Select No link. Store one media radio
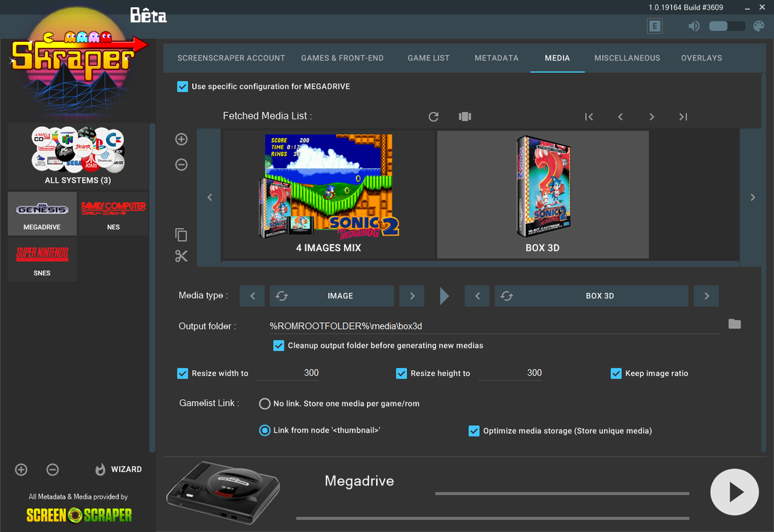The image size is (774, 532). click(x=264, y=404)
